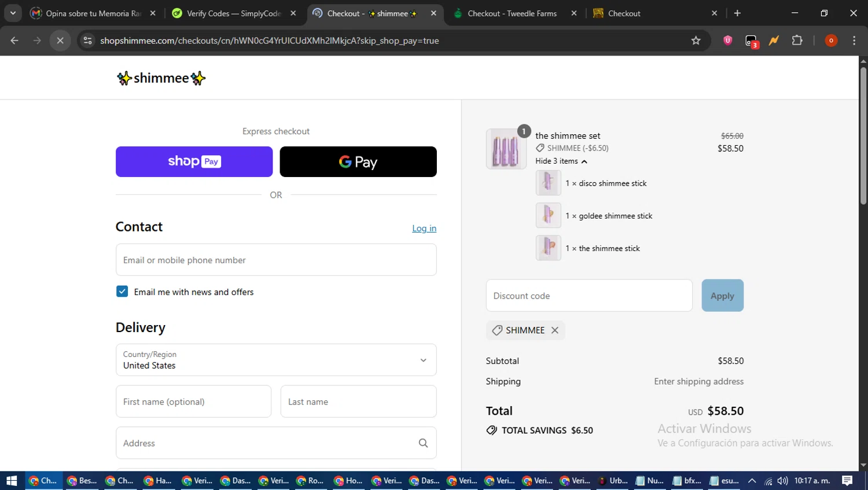Image resolution: width=868 pixels, height=490 pixels.
Task: Open the extension with badge 3
Action: tap(751, 41)
